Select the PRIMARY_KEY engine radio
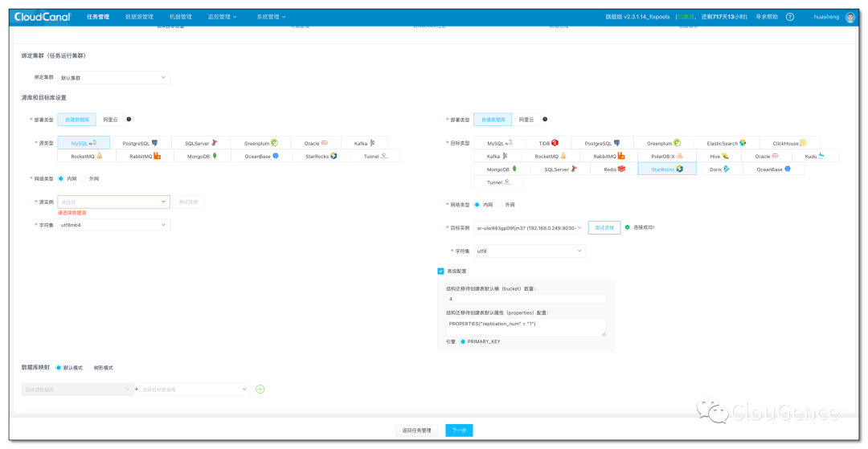The height and width of the screenshot is (449, 868). tap(463, 341)
